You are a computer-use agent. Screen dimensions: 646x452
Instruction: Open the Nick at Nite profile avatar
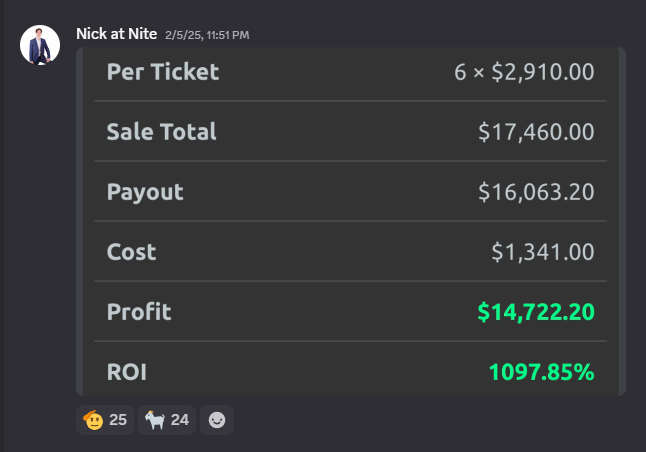pyautogui.click(x=40, y=45)
